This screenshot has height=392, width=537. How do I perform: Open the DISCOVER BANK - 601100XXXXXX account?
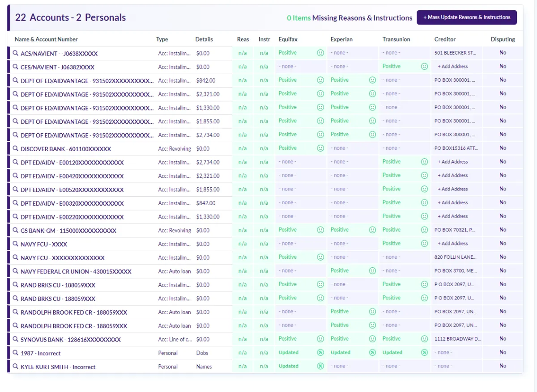click(66, 149)
